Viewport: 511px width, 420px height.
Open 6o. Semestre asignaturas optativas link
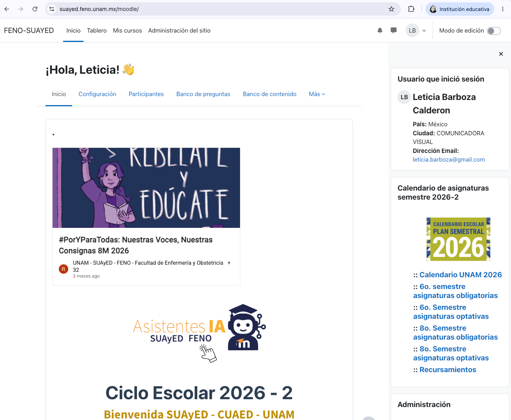click(x=451, y=312)
